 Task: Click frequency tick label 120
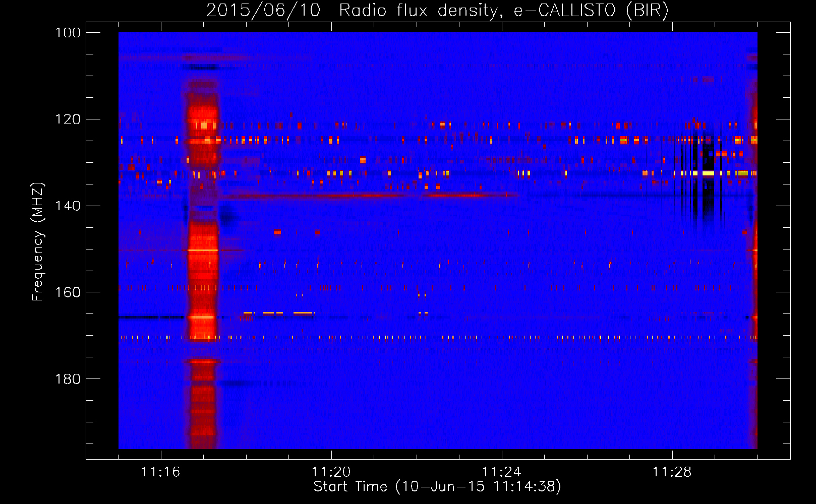[x=68, y=119]
